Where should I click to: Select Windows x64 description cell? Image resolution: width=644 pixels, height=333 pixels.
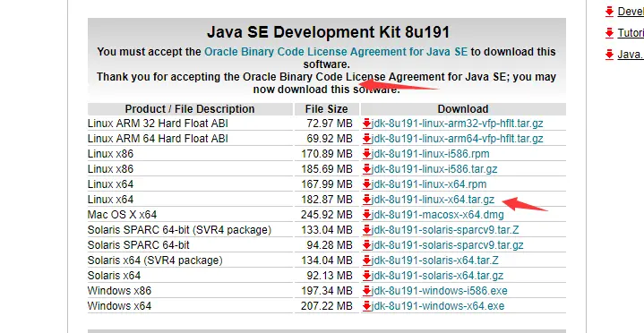[119, 306]
